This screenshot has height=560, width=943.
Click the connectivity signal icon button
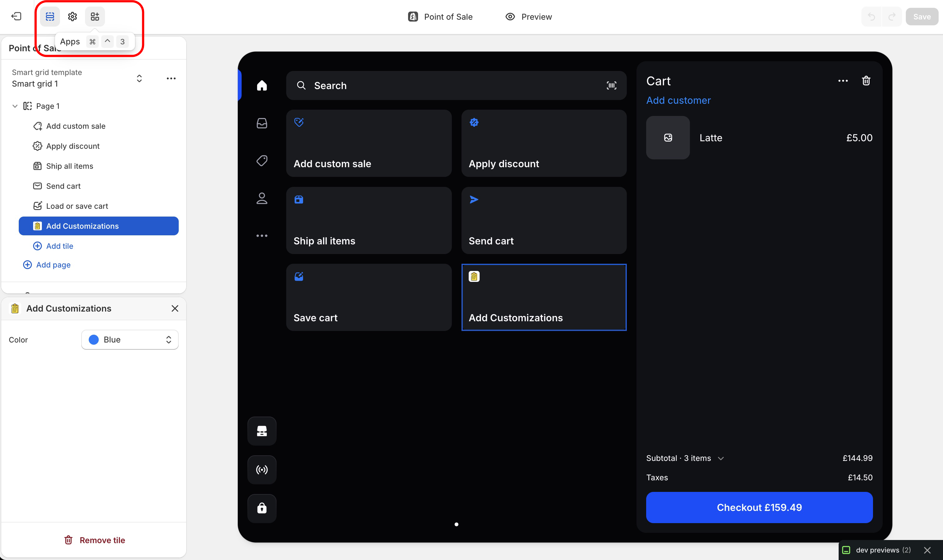262,470
